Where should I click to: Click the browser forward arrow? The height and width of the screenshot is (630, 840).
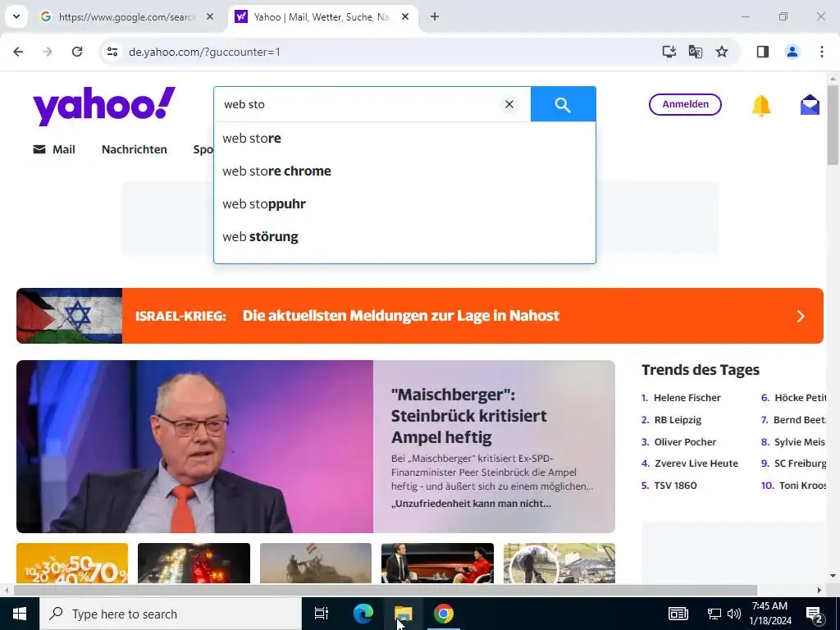48,52
